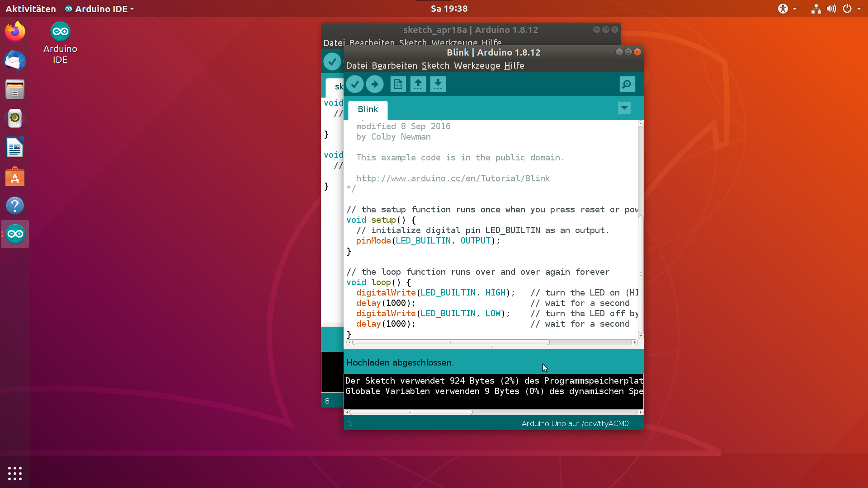Viewport: 868px width, 488px height.
Task: Open the Bearbeiten menu in Blink window
Action: 395,66
